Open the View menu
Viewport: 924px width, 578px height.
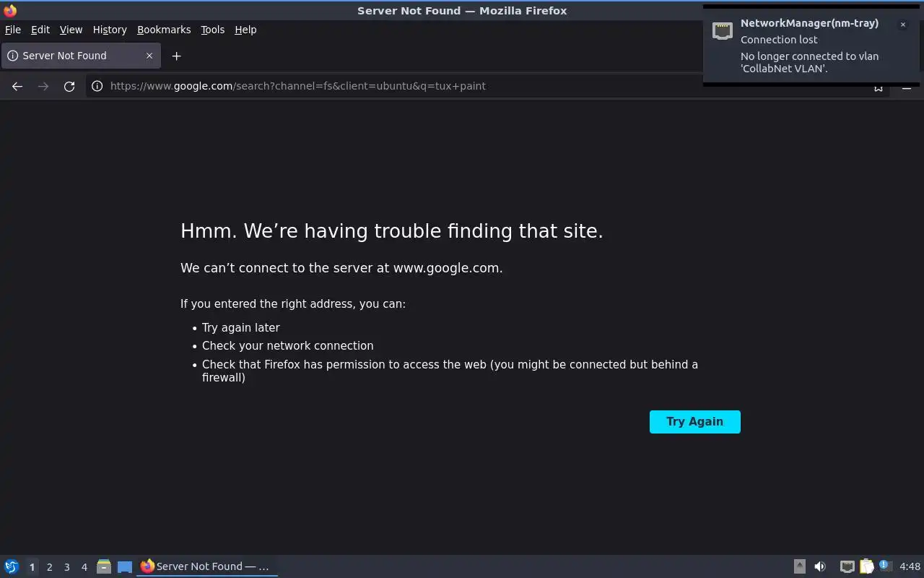click(71, 30)
